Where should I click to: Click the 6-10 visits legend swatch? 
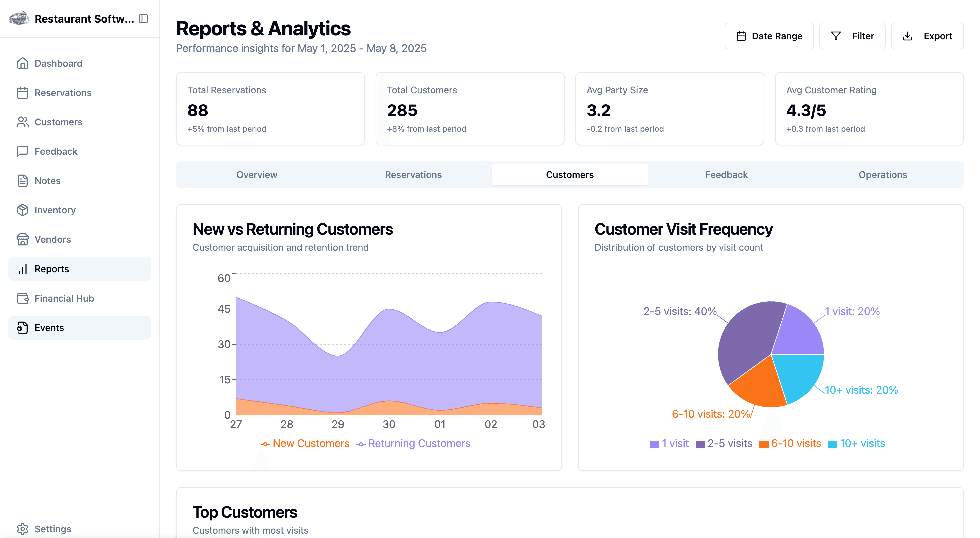click(764, 444)
